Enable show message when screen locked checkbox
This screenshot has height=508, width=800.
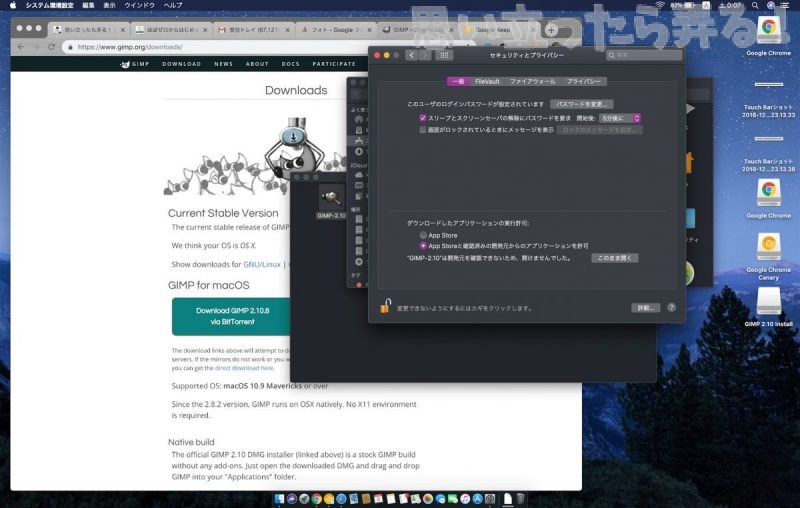[423, 129]
